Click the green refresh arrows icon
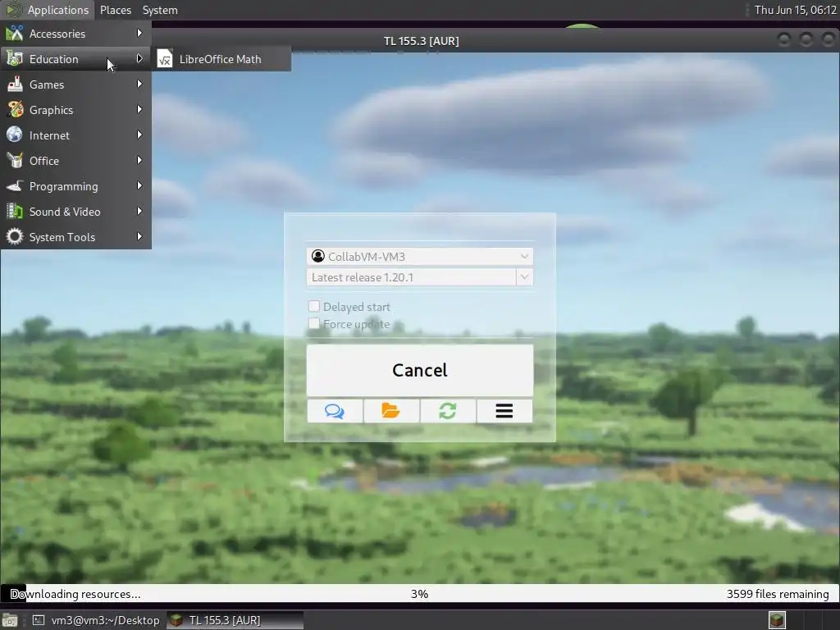Screen dimensions: 840x630 click(447, 411)
